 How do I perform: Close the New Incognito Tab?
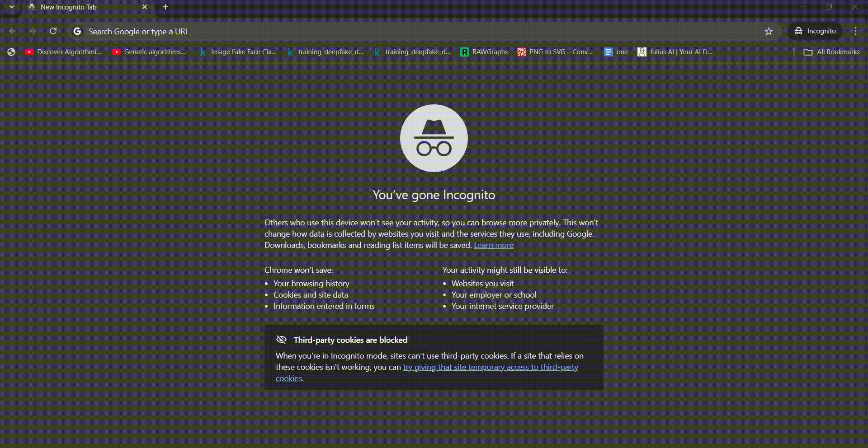click(x=145, y=7)
